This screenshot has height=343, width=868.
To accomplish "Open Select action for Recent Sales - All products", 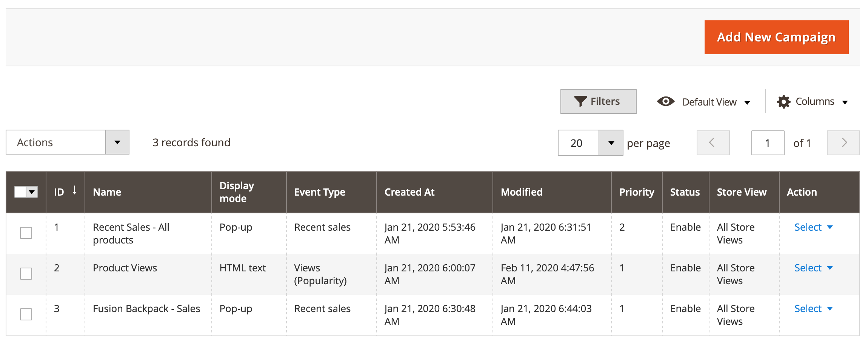I will coord(813,227).
